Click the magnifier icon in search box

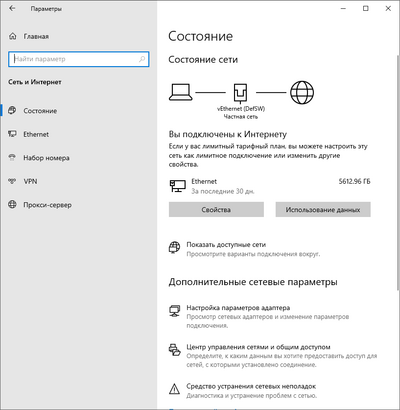tap(142, 59)
